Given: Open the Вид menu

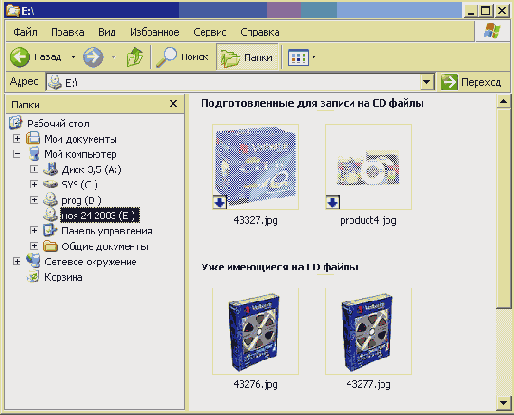Looking at the screenshot, I should coord(107,32).
